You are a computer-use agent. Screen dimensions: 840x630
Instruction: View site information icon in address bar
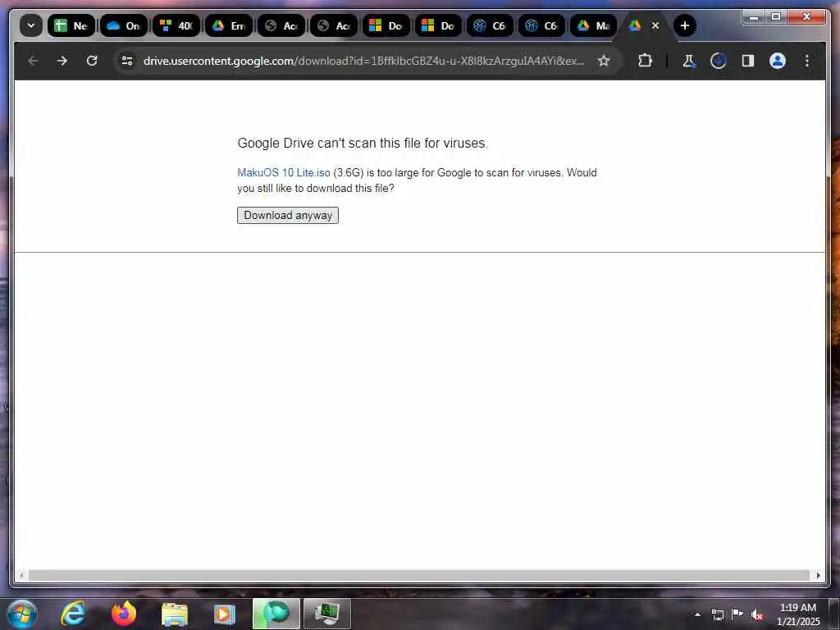tap(127, 61)
